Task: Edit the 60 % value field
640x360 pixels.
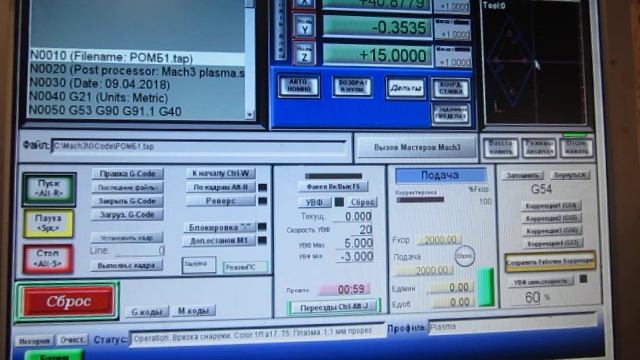Action: point(532,298)
